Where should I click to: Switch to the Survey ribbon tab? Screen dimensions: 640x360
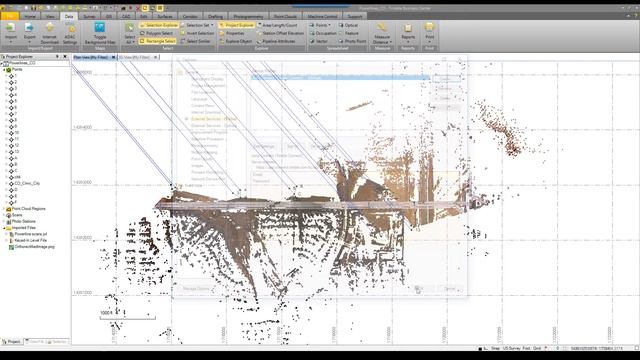[89, 16]
